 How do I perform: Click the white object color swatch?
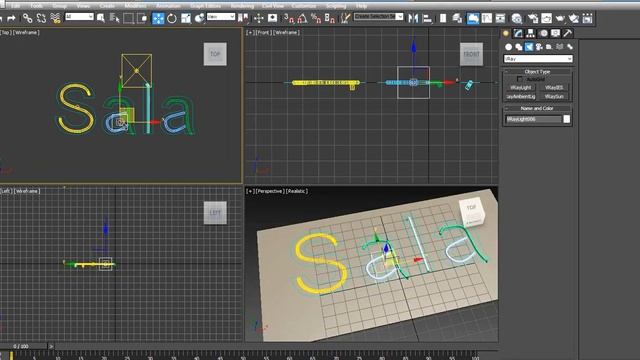567,119
